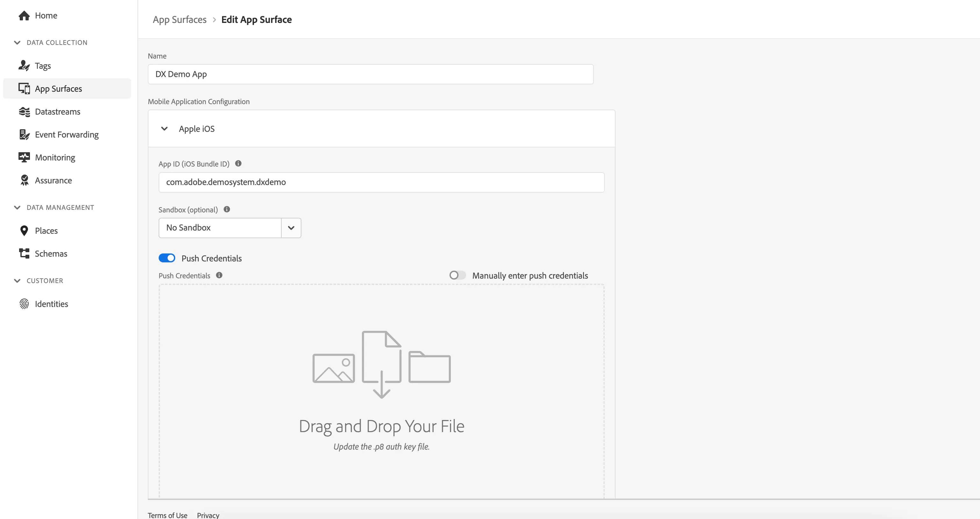This screenshot has width=980, height=519.
Task: Click the Apple iOS section title
Action: 197,129
